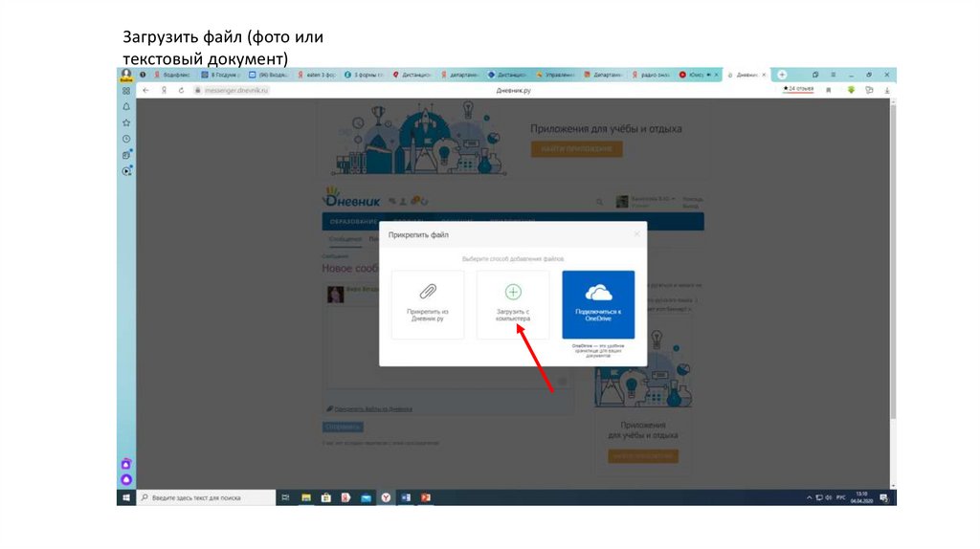
Task: Open user profile avatar in sidebar top
Action: click(x=126, y=75)
